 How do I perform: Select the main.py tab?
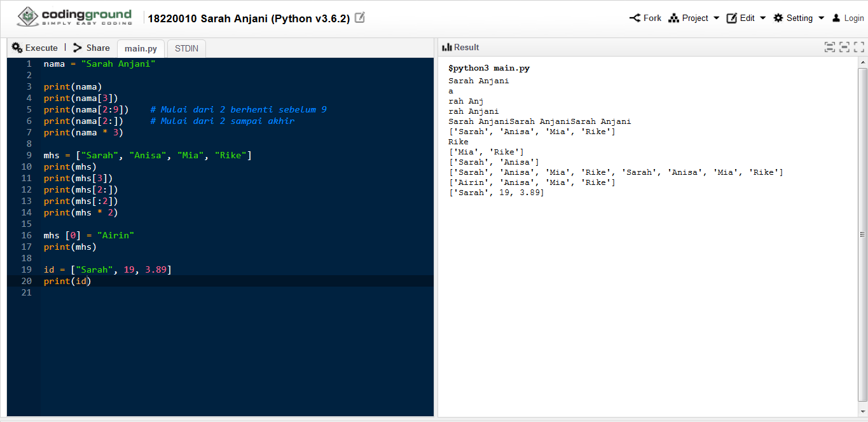(x=141, y=48)
